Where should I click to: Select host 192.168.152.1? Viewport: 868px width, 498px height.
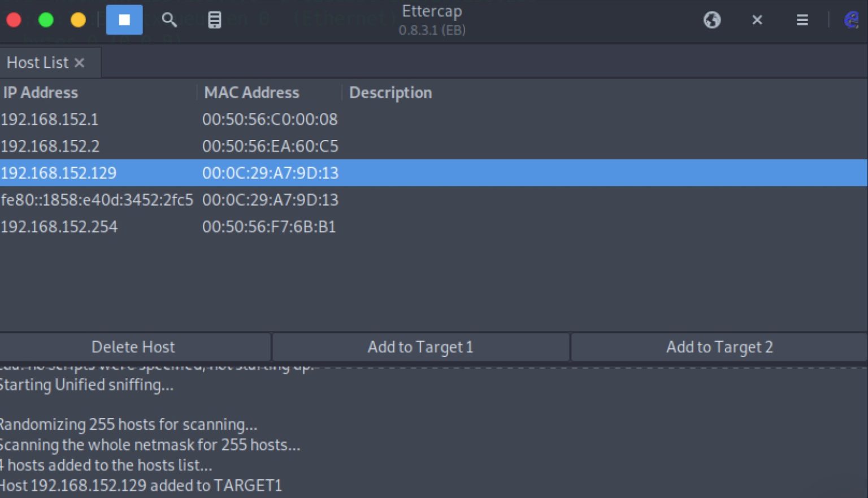pyautogui.click(x=434, y=119)
